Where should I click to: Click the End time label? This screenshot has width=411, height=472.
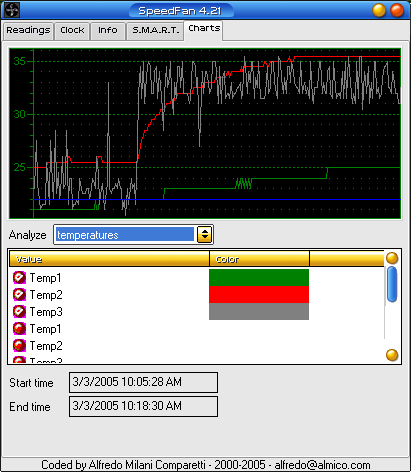[x=30, y=407]
